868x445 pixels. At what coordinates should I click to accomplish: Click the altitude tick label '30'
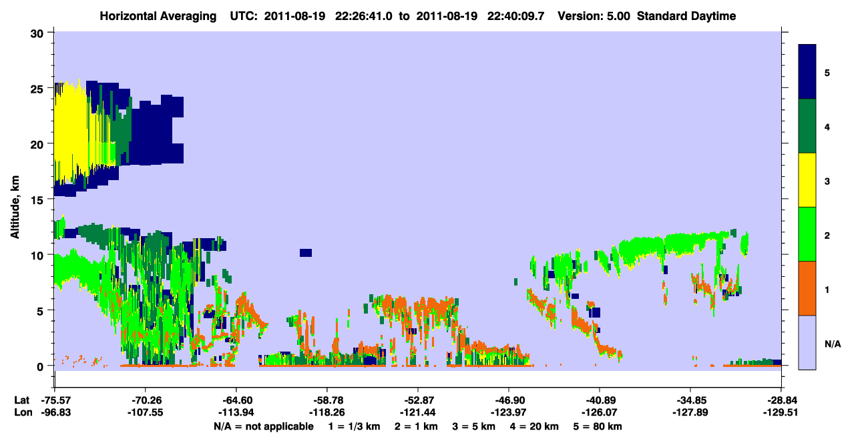39,33
